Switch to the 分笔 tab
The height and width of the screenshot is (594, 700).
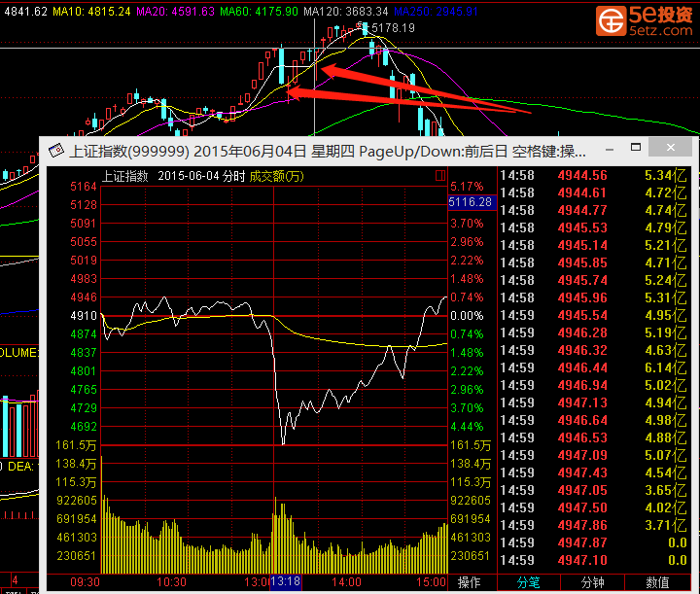point(528,582)
